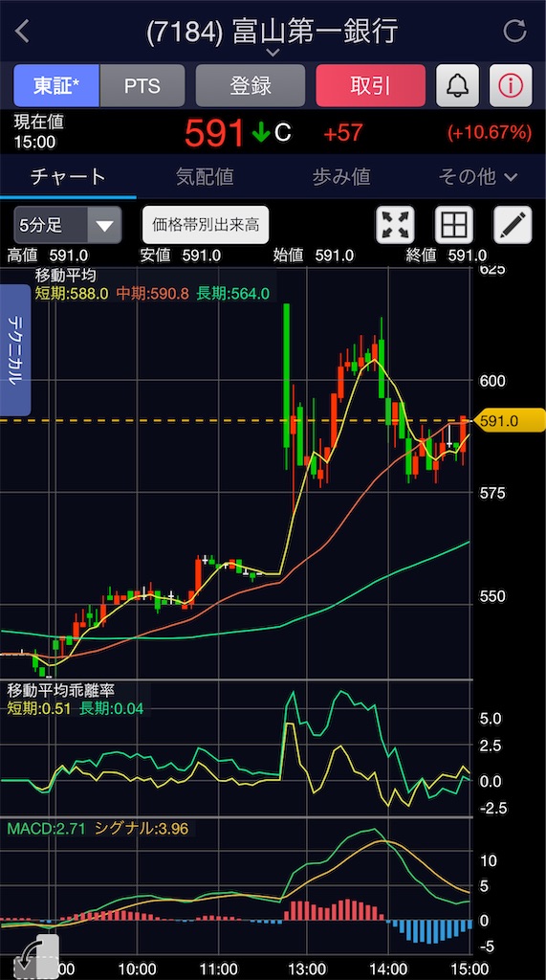Image resolution: width=546 pixels, height=980 pixels.
Task: Select the pencil drawing tool icon
Action: 513,224
